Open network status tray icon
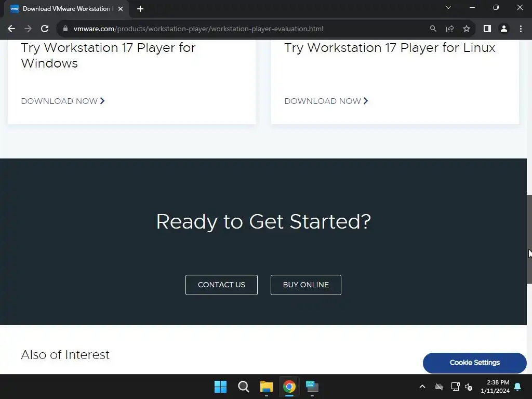Viewport: 532px width, 399px height. pyautogui.click(x=455, y=387)
